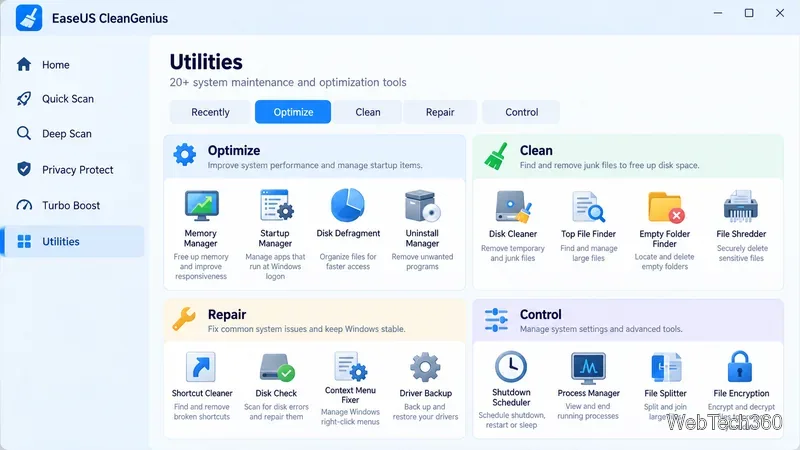This screenshot has height=450, width=800.
Task: Click 'Manage apps that run at Windows logon'
Action: (275, 266)
